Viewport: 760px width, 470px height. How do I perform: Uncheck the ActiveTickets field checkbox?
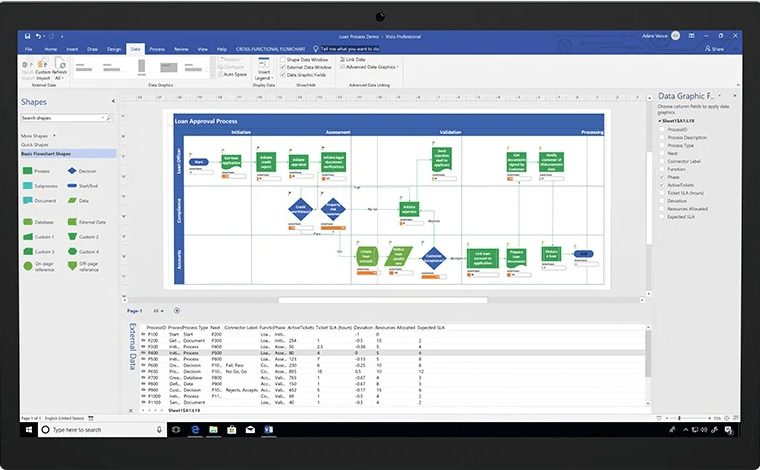pos(662,185)
